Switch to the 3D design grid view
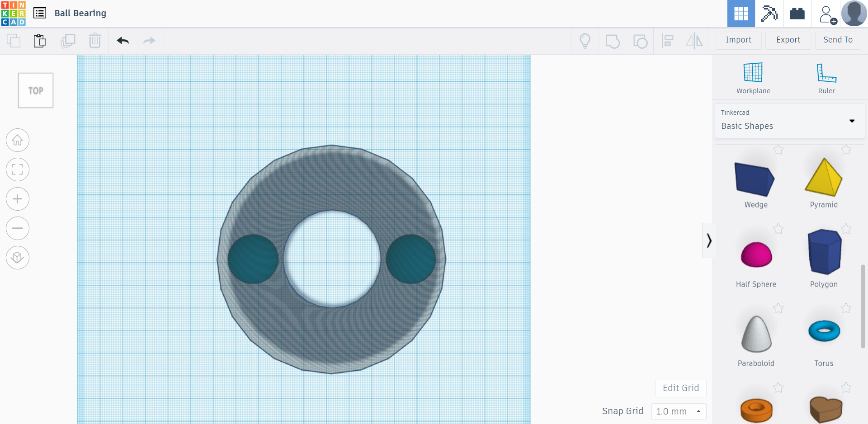 pos(741,14)
